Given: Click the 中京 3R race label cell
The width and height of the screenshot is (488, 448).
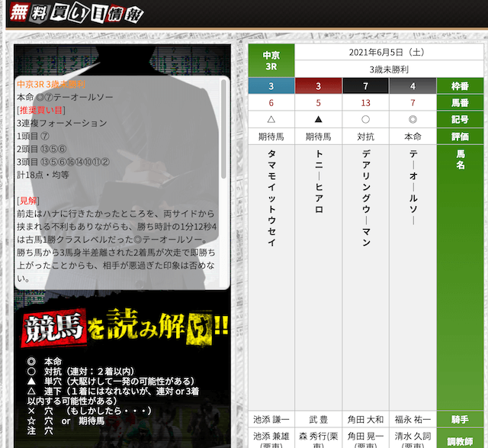Looking at the screenshot, I should (271, 61).
